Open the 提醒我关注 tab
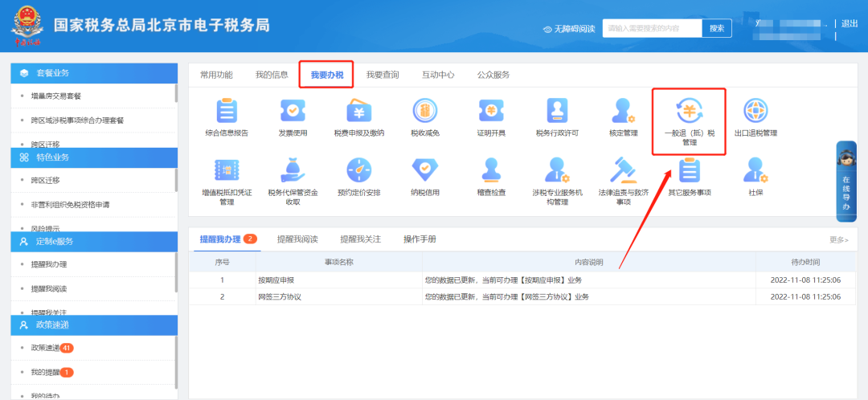The width and height of the screenshot is (868, 400). click(360, 239)
